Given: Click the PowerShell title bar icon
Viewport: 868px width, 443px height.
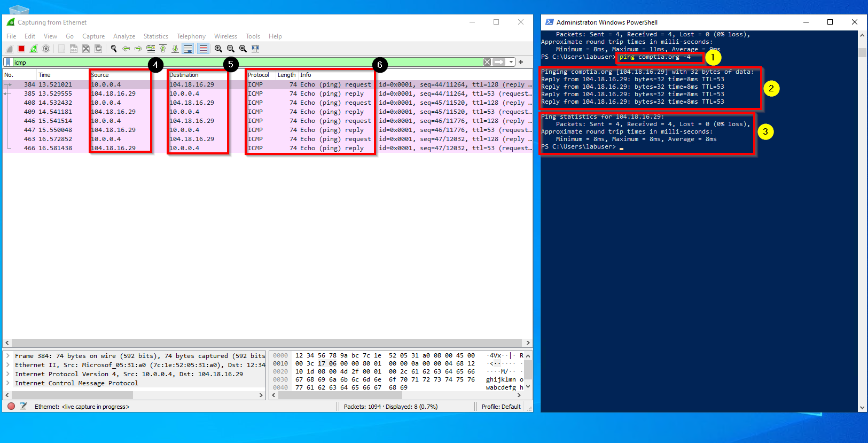Looking at the screenshot, I should (x=549, y=22).
